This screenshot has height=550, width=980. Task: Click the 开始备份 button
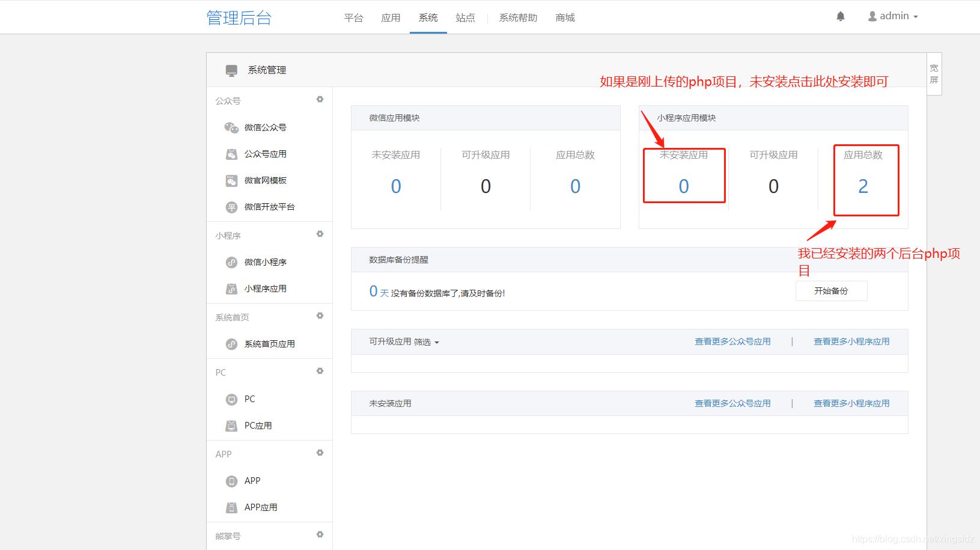point(831,291)
